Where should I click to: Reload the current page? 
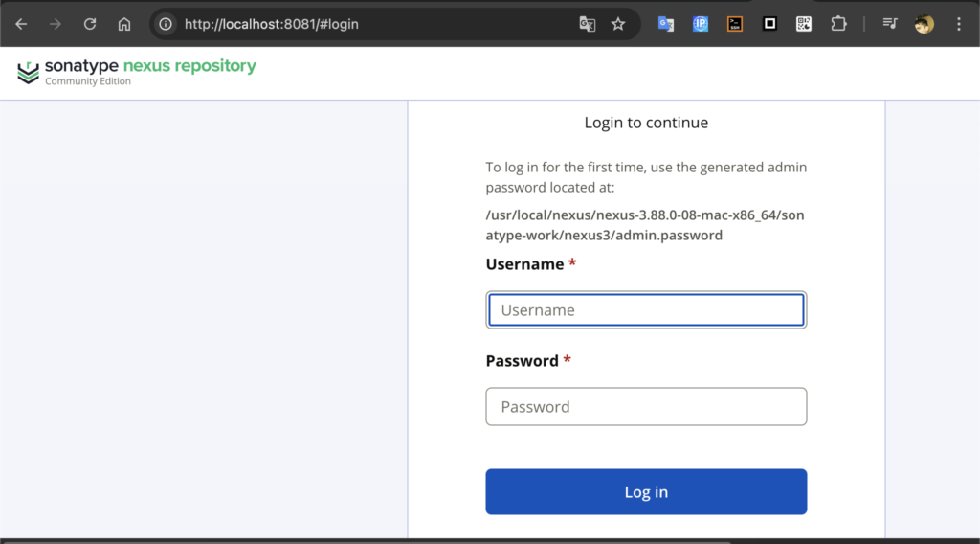[90, 24]
